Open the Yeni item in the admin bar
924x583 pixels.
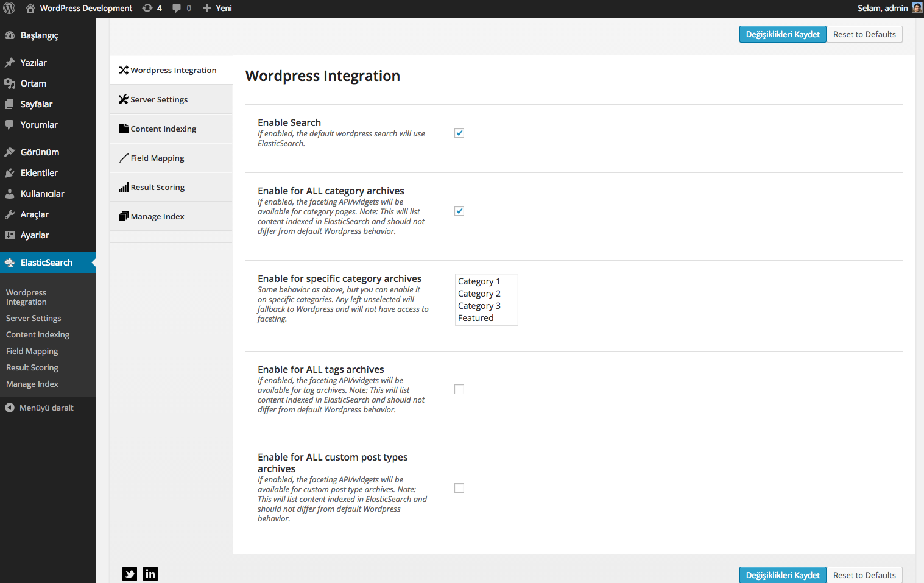(217, 8)
